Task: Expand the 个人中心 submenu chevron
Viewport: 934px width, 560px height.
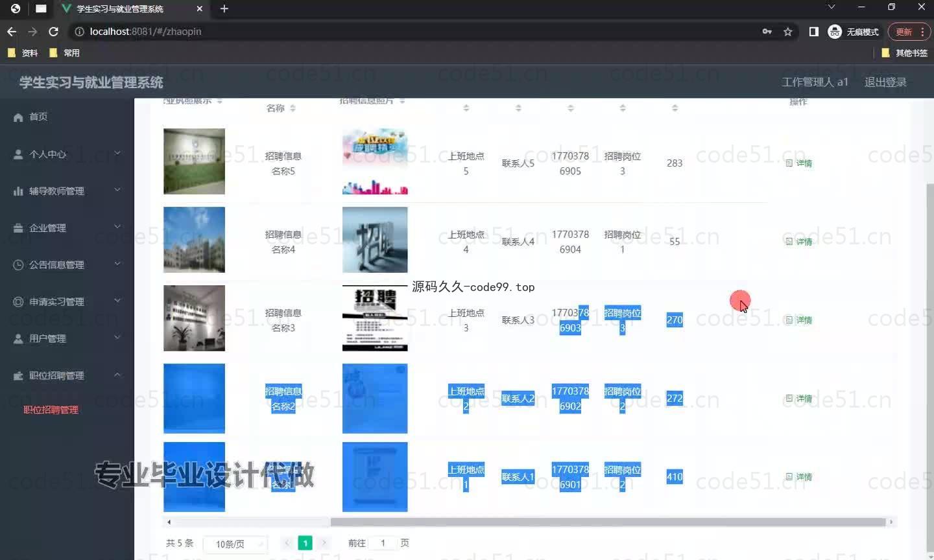Action: (117, 154)
